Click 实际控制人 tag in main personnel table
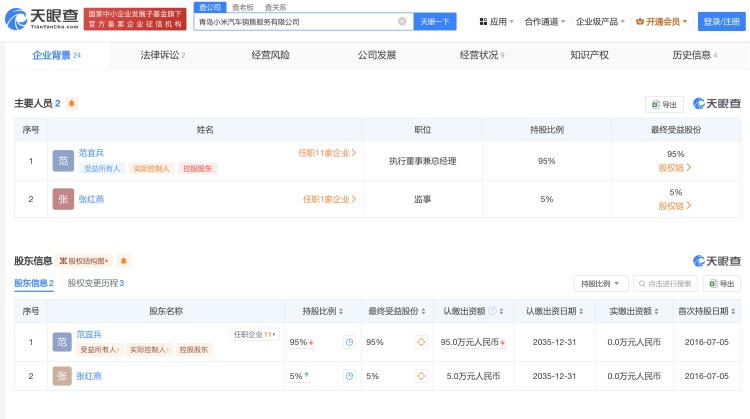The width and height of the screenshot is (750, 419). (x=151, y=168)
